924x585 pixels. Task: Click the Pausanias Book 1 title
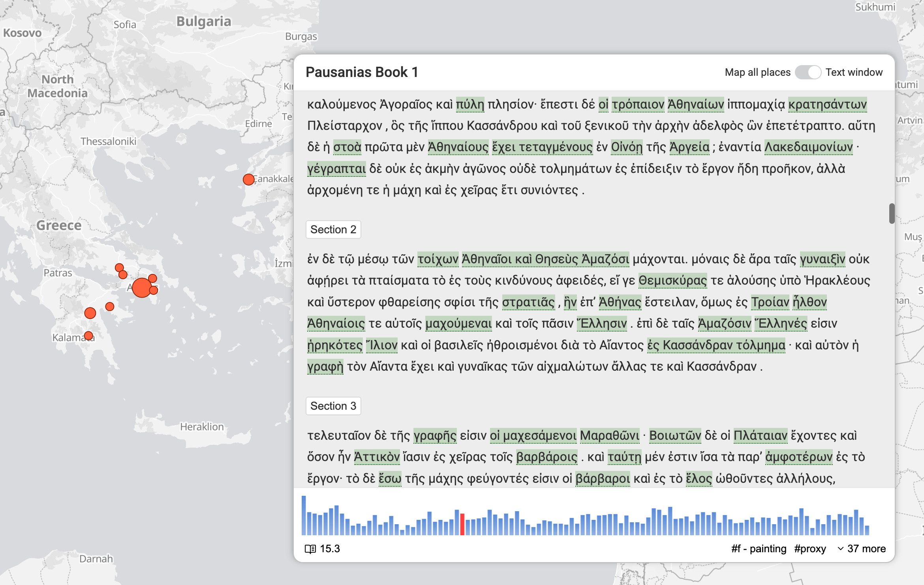(361, 72)
